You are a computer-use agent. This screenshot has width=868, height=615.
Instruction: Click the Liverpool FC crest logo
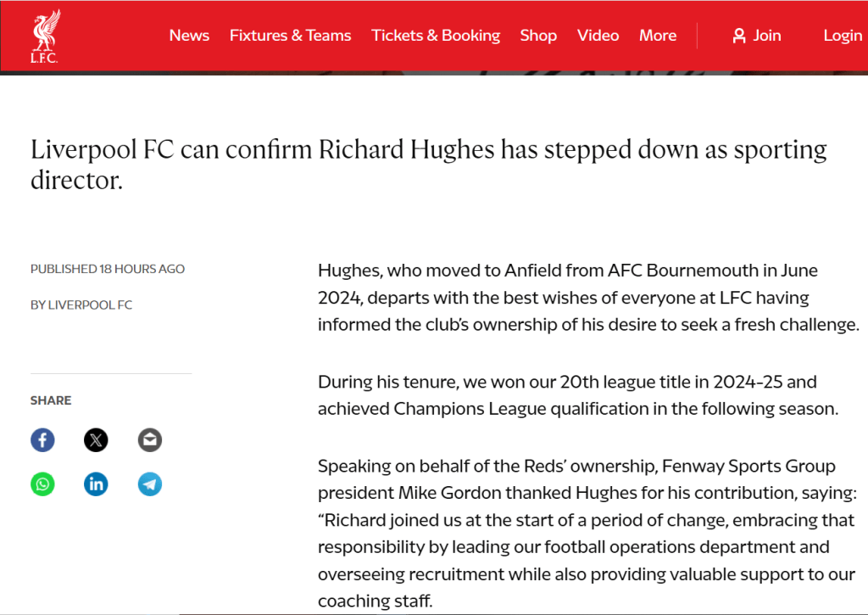(x=45, y=36)
